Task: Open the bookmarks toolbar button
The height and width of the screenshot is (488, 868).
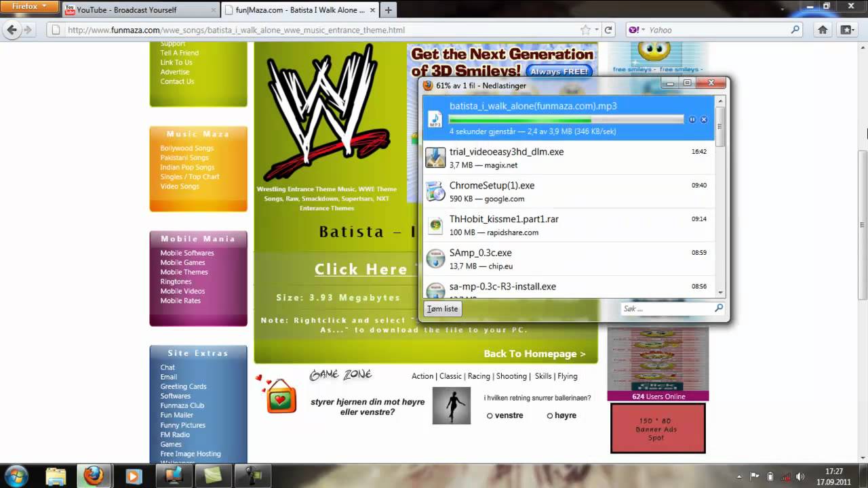Action: tap(846, 30)
